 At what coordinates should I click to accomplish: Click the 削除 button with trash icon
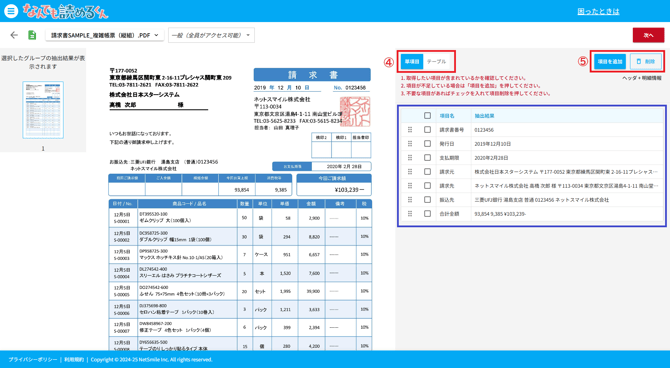pos(646,62)
